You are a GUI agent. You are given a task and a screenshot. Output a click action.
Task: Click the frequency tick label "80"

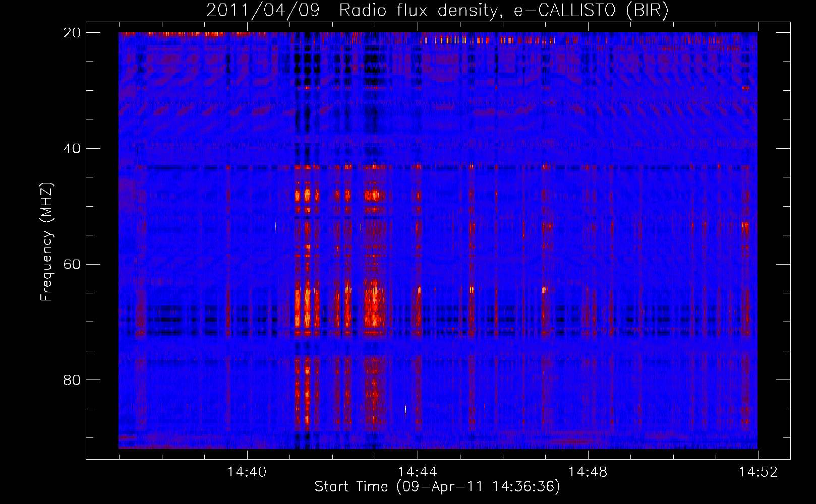tap(72, 380)
